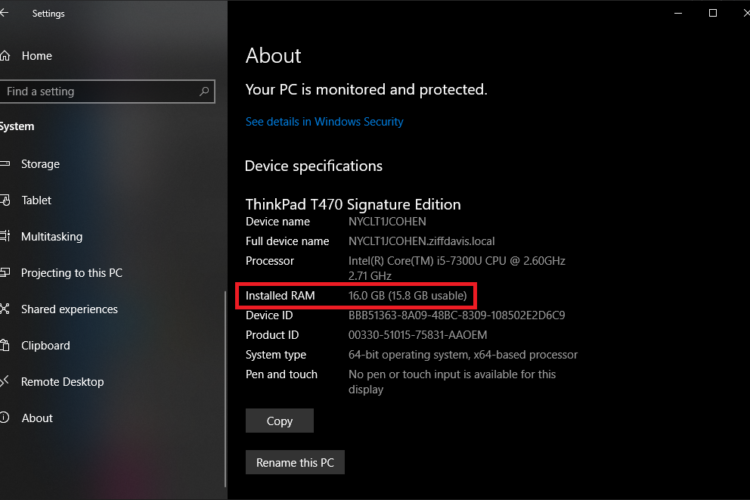The width and height of the screenshot is (750, 500).
Task: Select the Clipboard icon
Action: coord(4,346)
